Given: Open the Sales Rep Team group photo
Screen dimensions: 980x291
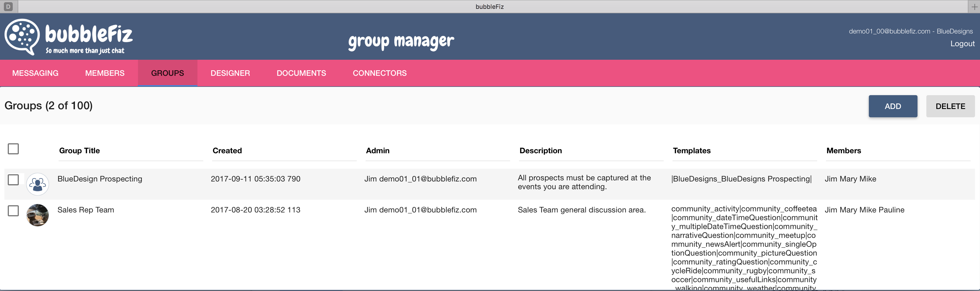Looking at the screenshot, I should [x=37, y=215].
